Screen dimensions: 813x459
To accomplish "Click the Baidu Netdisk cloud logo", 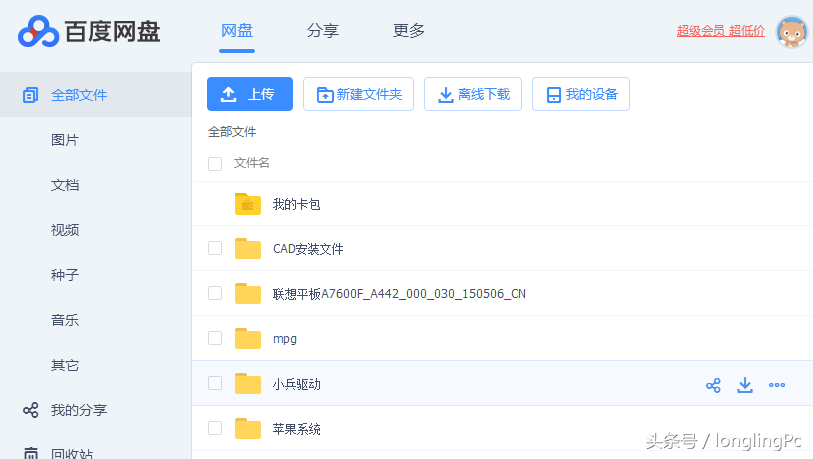I will pyautogui.click(x=38, y=31).
